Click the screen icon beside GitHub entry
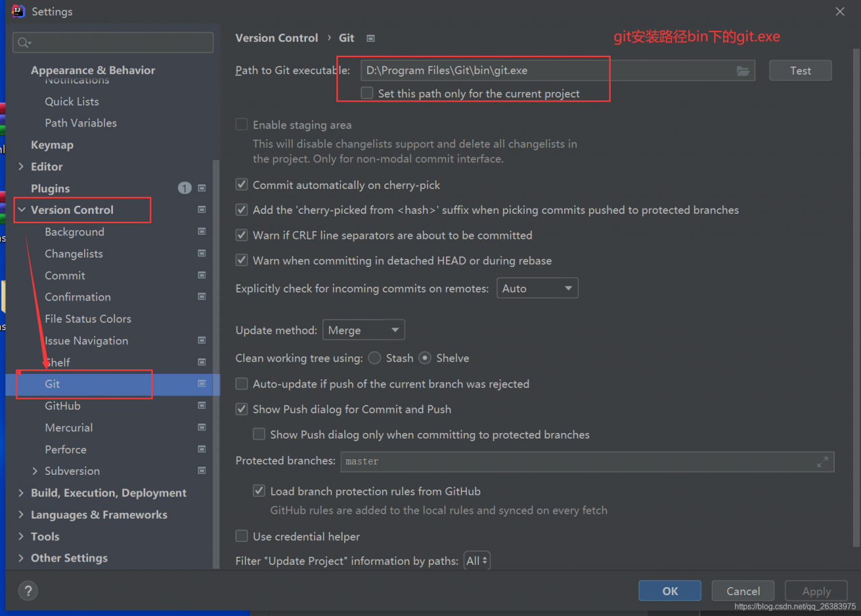The image size is (861, 616). (201, 405)
